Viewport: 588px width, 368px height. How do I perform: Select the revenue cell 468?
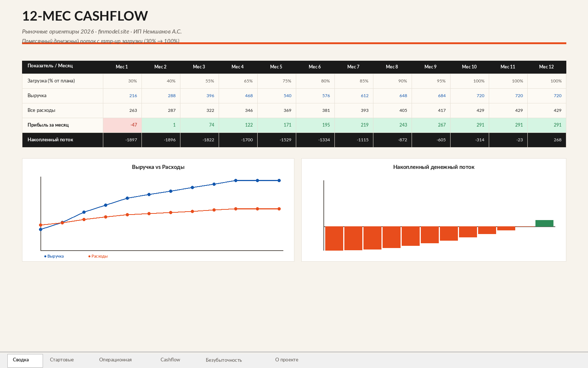point(238,96)
